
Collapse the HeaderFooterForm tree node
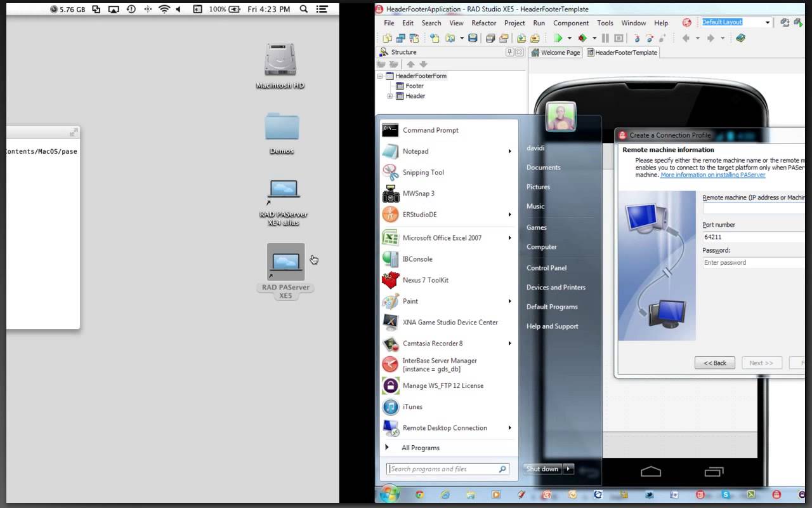(x=380, y=76)
